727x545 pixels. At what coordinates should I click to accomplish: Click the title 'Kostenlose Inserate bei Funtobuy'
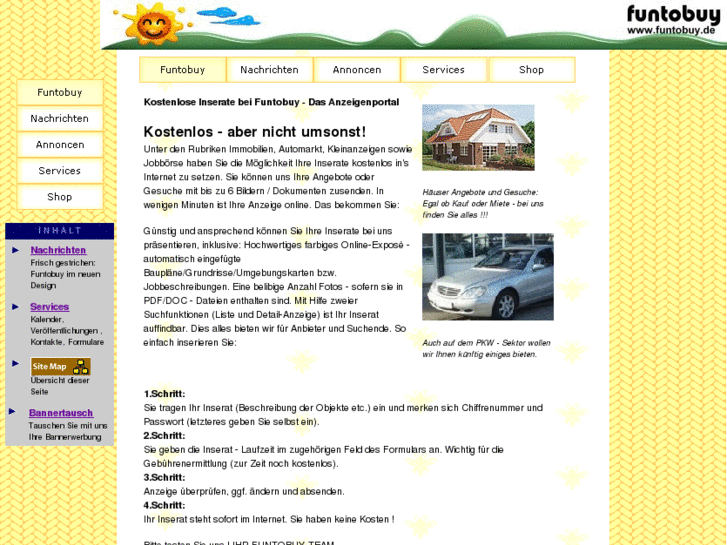click(222, 102)
